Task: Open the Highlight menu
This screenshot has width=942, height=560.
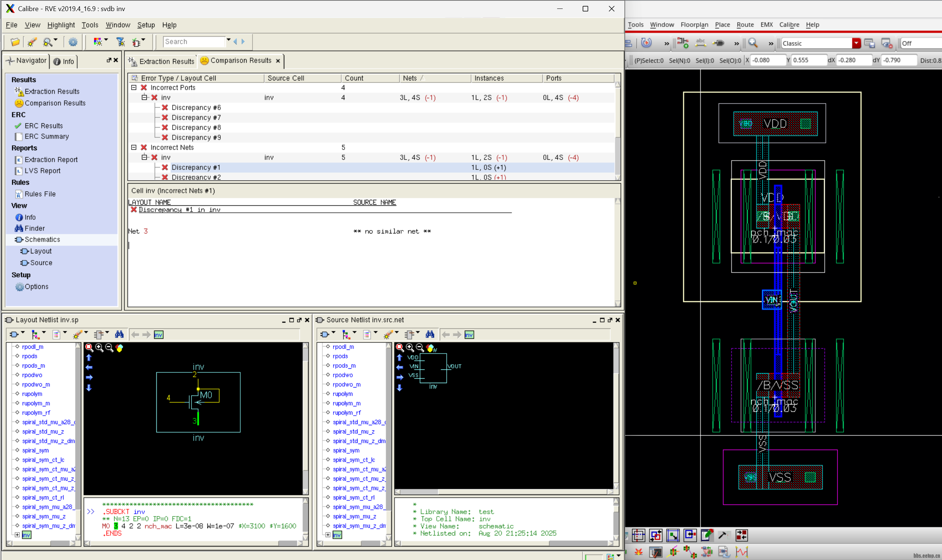Action: (x=61, y=25)
